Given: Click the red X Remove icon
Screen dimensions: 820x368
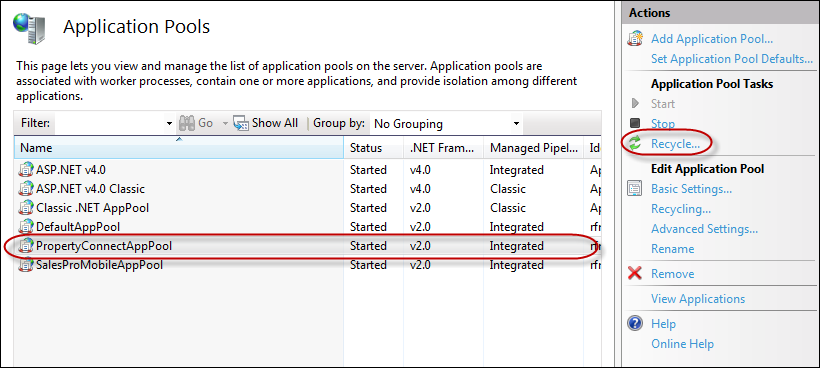Looking at the screenshot, I should [635, 273].
